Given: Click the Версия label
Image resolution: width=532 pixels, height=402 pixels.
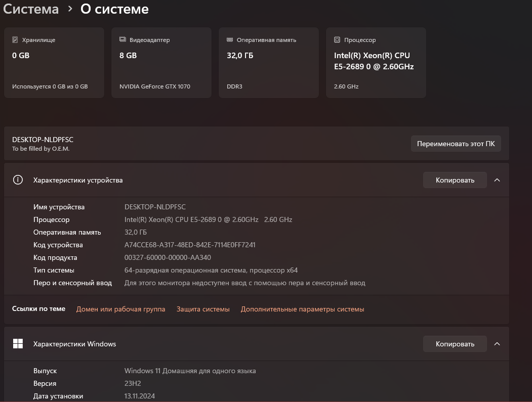Looking at the screenshot, I should pos(45,383).
